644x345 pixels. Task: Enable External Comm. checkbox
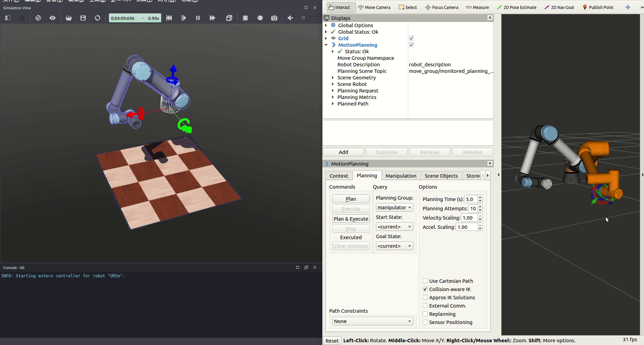click(425, 305)
